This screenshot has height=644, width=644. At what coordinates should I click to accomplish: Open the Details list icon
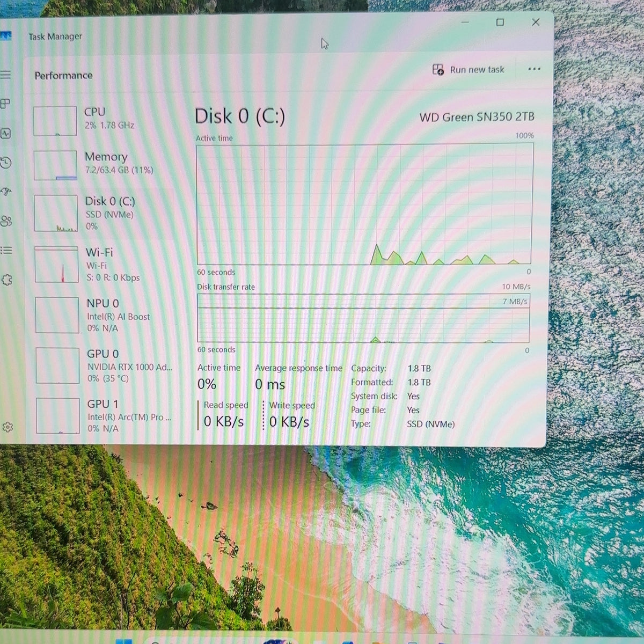6,250
